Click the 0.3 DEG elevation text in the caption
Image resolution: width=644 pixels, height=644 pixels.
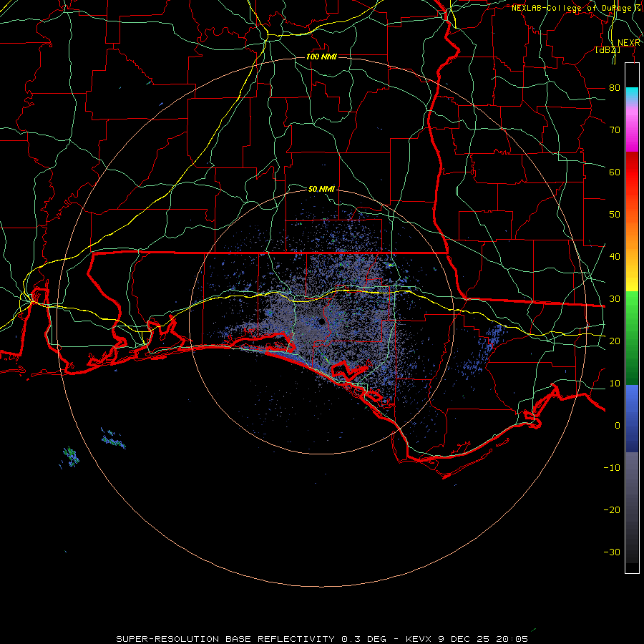364,639
